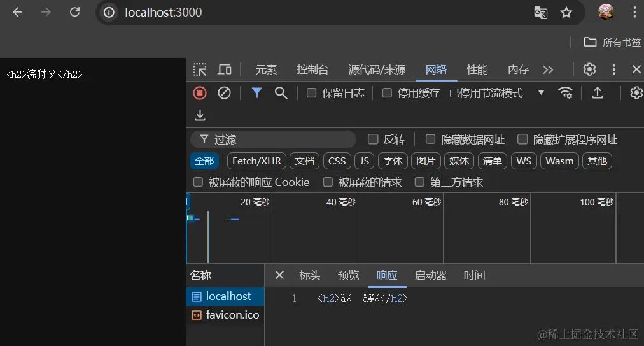The height and width of the screenshot is (346, 644).
Task: Reload the localhost page
Action: [x=74, y=12]
